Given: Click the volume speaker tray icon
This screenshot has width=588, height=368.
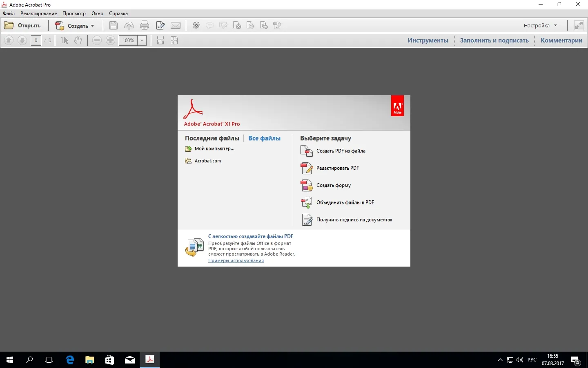Looking at the screenshot, I should click(x=520, y=360).
